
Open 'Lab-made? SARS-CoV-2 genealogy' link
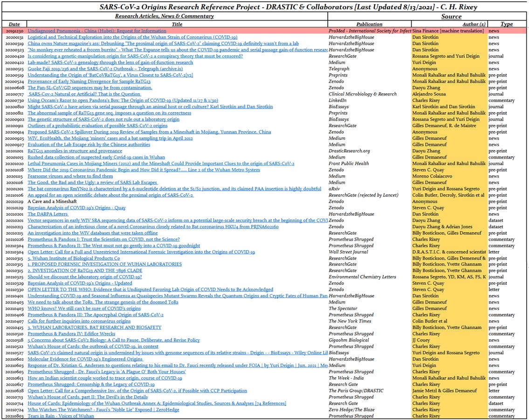tap(110, 62)
